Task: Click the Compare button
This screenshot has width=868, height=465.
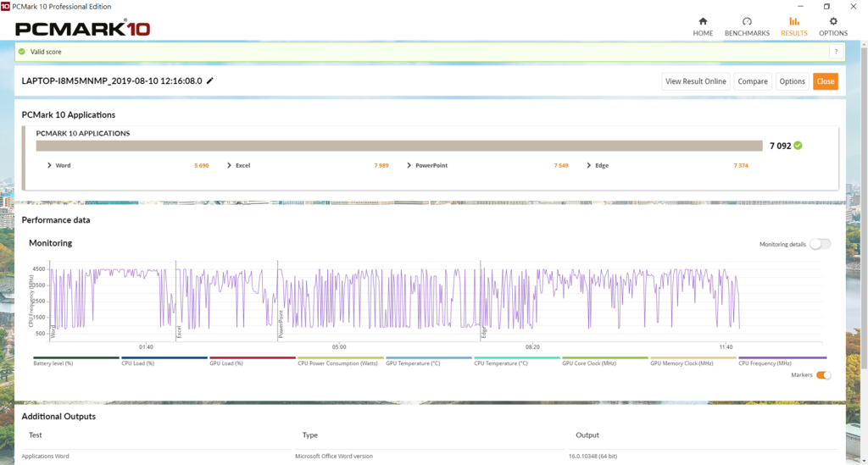Action: pos(753,81)
